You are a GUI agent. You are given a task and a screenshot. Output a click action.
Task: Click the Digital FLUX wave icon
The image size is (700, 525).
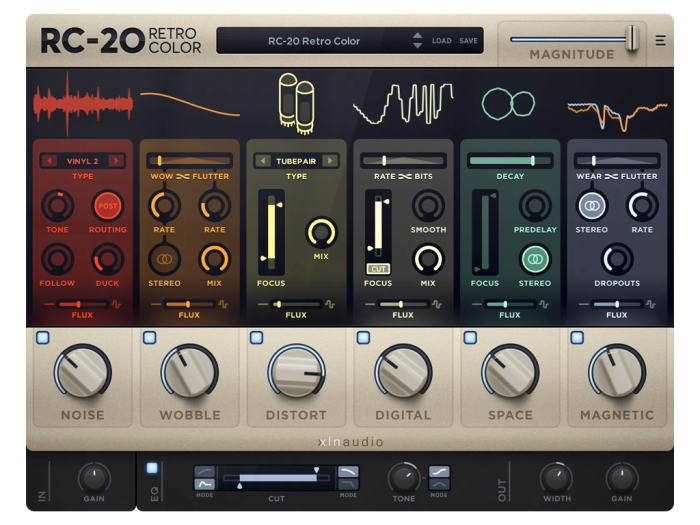437,304
